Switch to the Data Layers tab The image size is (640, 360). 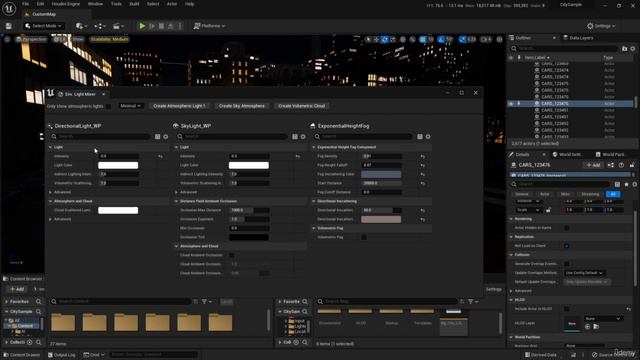578,38
